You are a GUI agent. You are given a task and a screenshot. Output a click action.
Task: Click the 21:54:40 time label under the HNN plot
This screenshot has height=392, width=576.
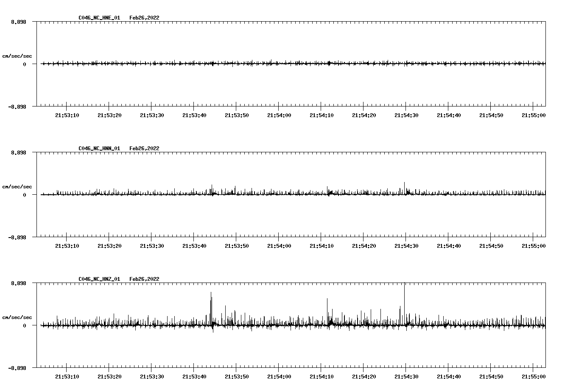click(x=449, y=246)
